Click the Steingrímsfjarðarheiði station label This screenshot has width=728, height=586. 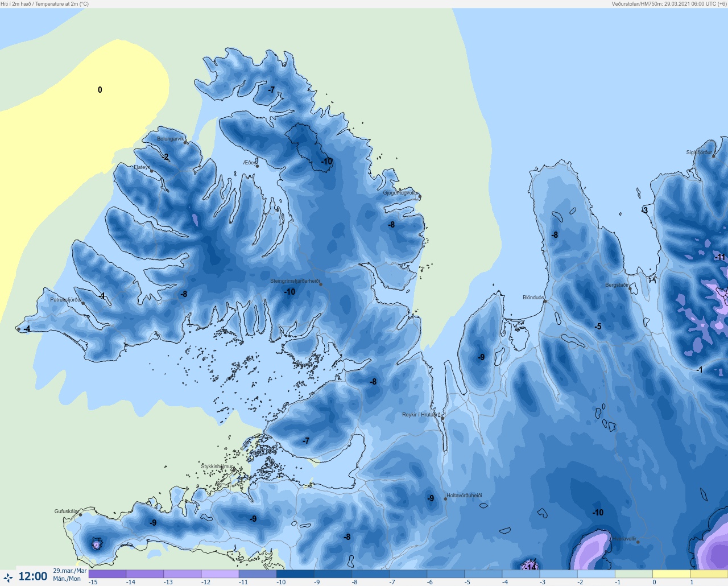coord(295,281)
